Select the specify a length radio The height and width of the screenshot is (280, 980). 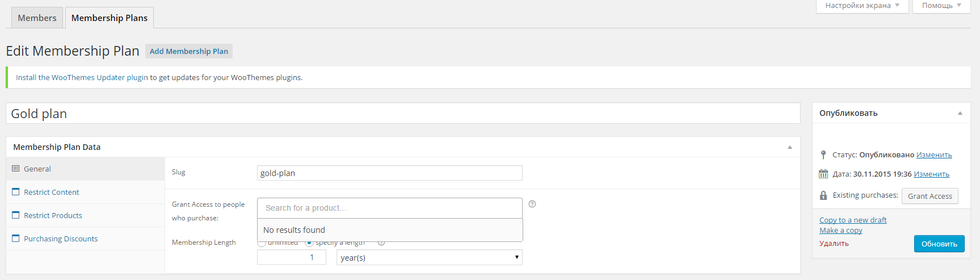pyautogui.click(x=309, y=243)
